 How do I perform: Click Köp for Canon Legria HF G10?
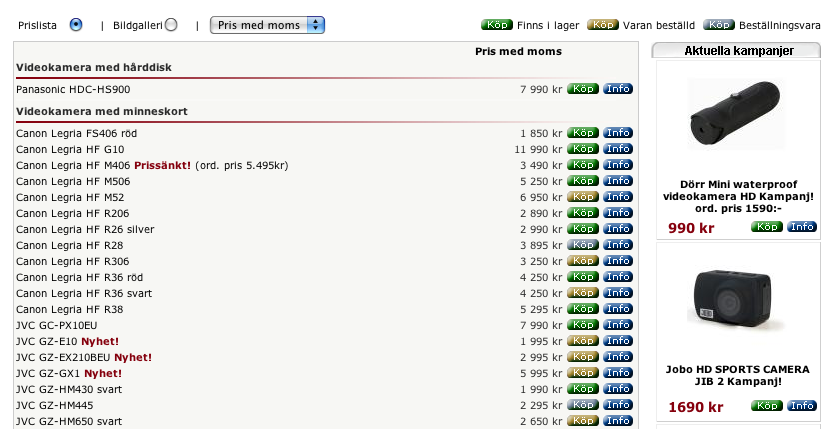583,148
